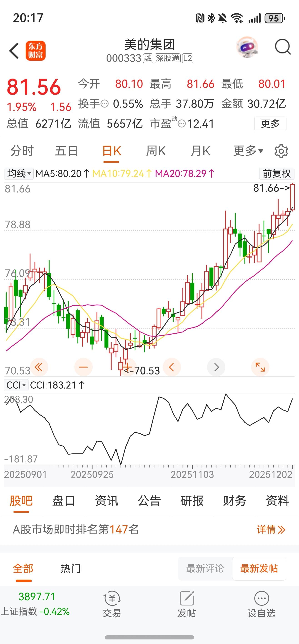Tap the 20251103 date axis marker
Image resolution: width=299 pixels, height=644 pixels.
tap(192, 474)
